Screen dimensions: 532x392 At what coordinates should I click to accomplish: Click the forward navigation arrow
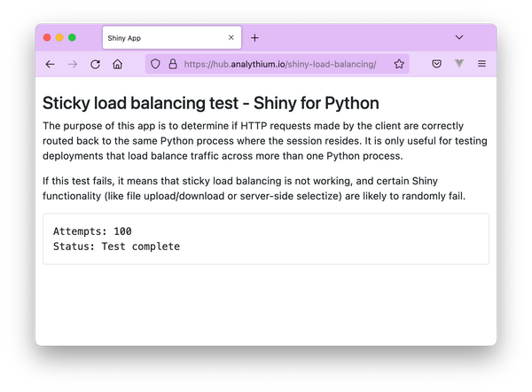pyautogui.click(x=73, y=64)
